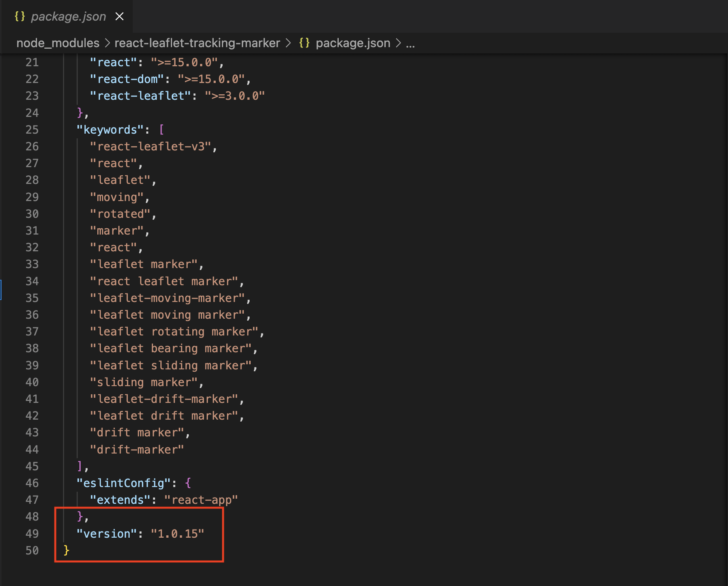728x586 pixels.
Task: Click the "react-leaflet-v3" keyword
Action: pyautogui.click(x=151, y=146)
